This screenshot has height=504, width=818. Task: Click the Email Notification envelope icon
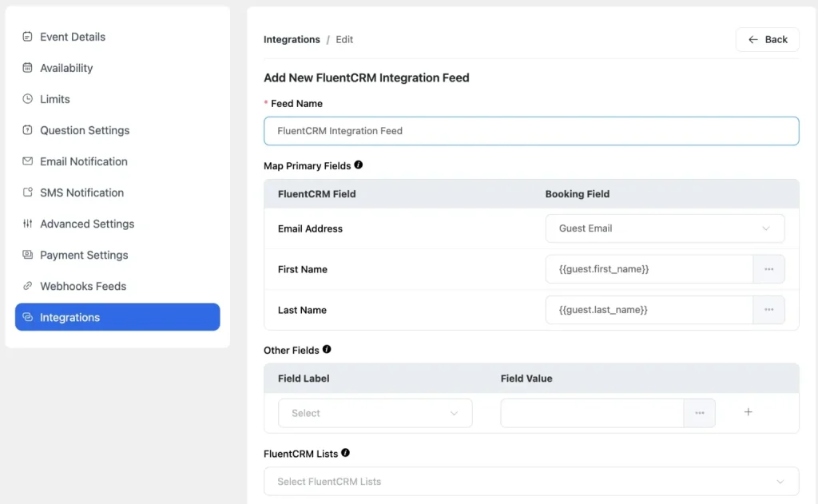[28, 161]
